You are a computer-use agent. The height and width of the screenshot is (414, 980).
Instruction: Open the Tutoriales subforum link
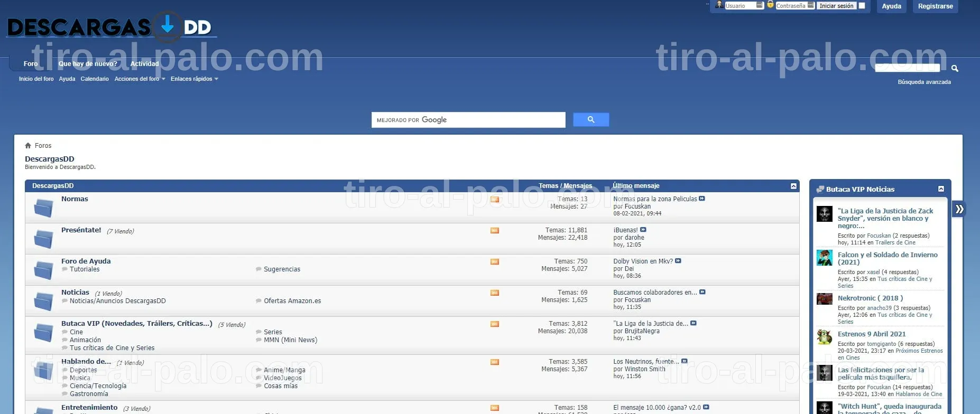(85, 269)
